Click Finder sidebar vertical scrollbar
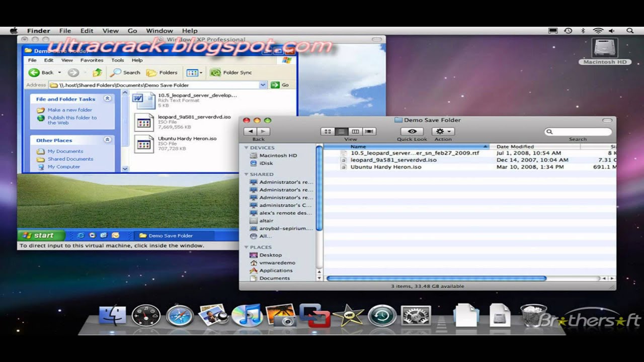This screenshot has width=644, height=362. coord(319,188)
